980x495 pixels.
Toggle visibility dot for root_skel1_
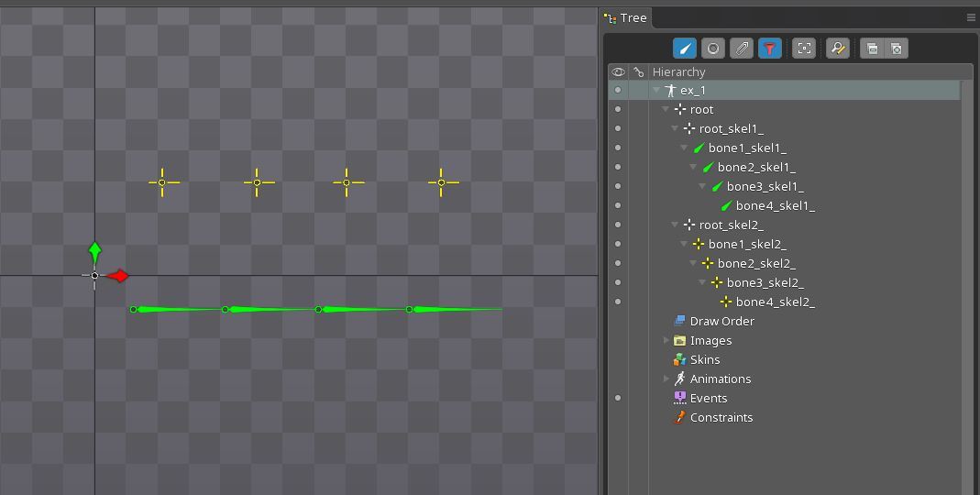coord(618,128)
